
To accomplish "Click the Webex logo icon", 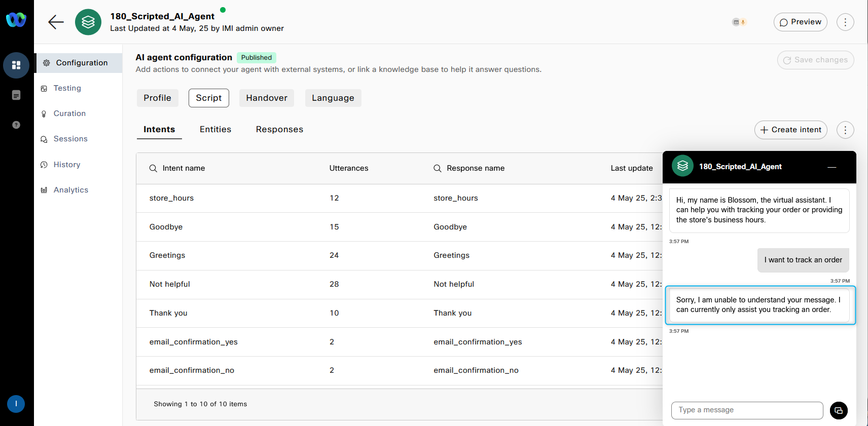I will (16, 20).
